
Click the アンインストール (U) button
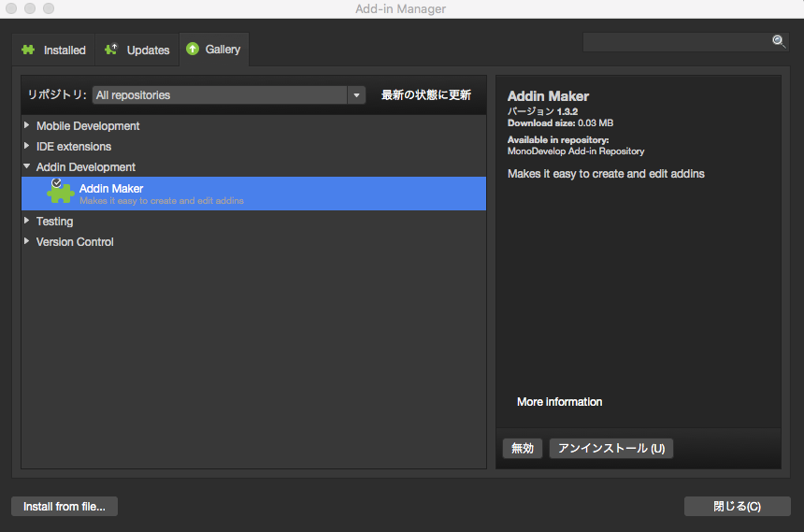click(611, 449)
